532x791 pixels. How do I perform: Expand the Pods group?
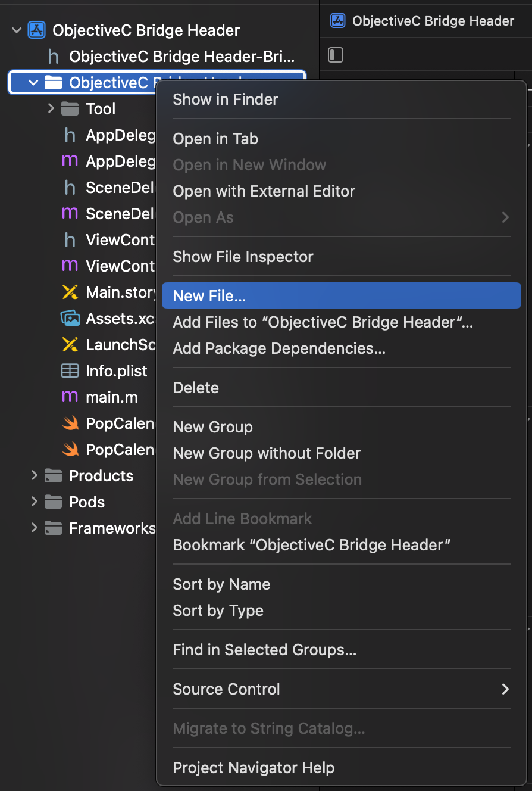(x=34, y=502)
